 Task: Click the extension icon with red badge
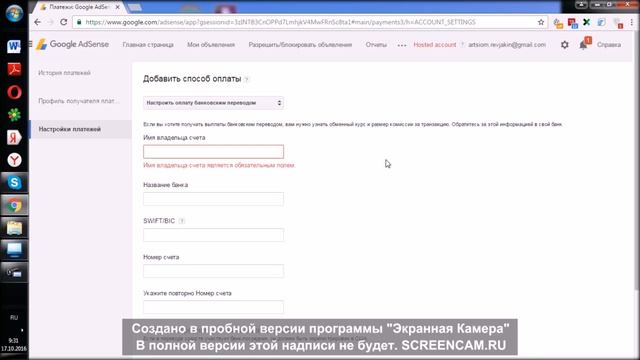tap(618, 23)
